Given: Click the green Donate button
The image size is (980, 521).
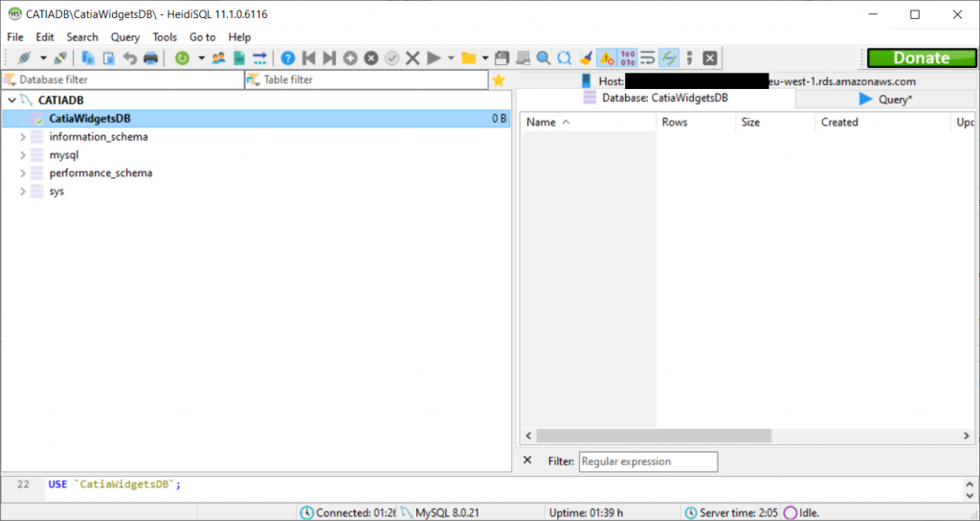Looking at the screenshot, I should (922, 58).
